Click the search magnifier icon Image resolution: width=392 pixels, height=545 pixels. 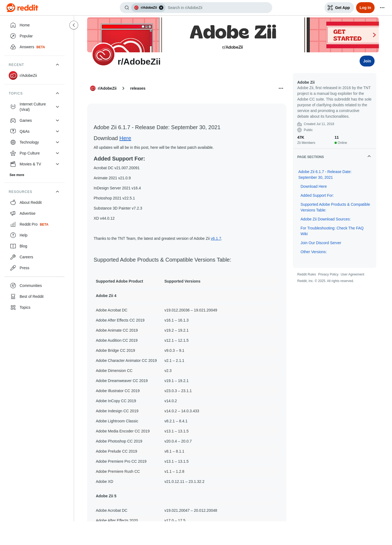pos(127,8)
